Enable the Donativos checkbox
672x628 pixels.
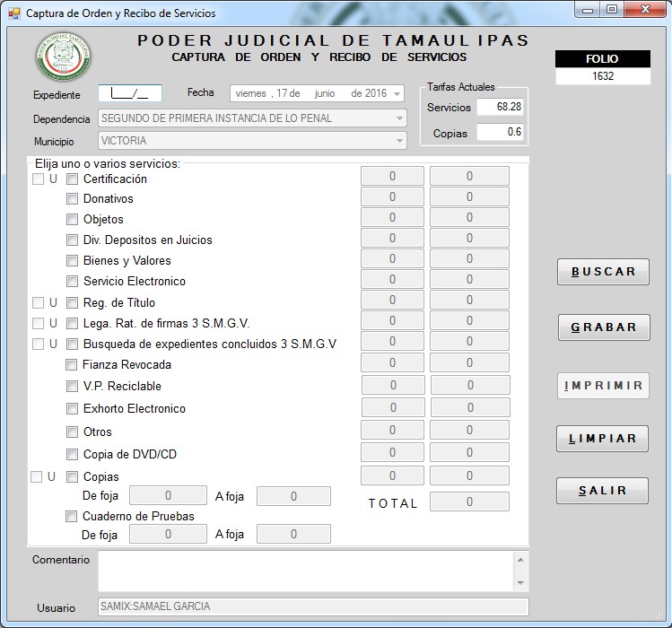[72, 199]
